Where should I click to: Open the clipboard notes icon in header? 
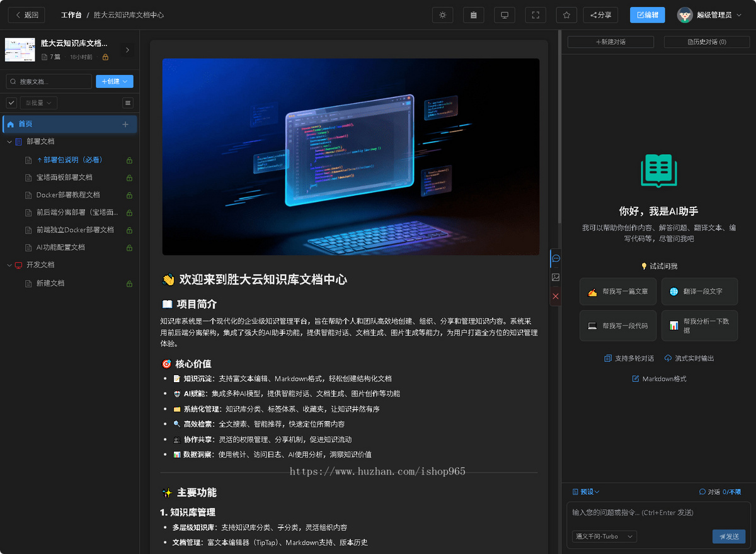(474, 15)
